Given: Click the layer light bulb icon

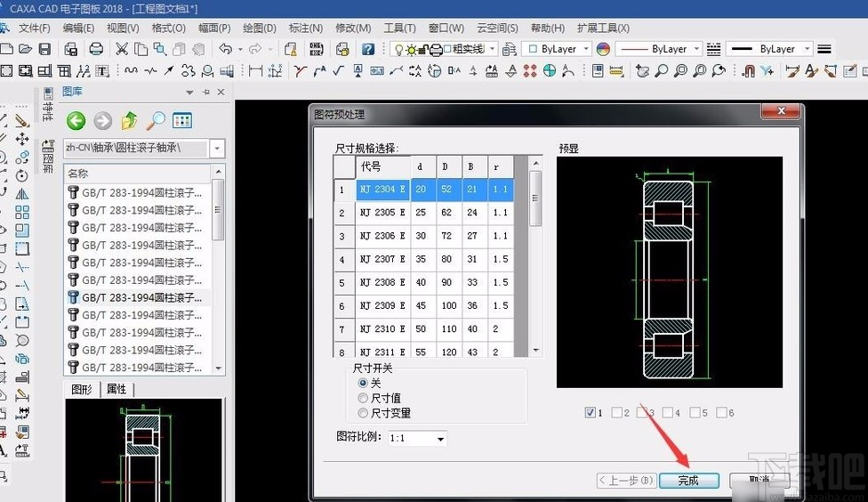Looking at the screenshot, I should tap(398, 49).
